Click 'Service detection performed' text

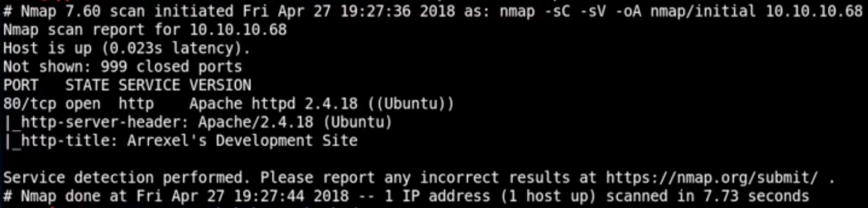123,177
